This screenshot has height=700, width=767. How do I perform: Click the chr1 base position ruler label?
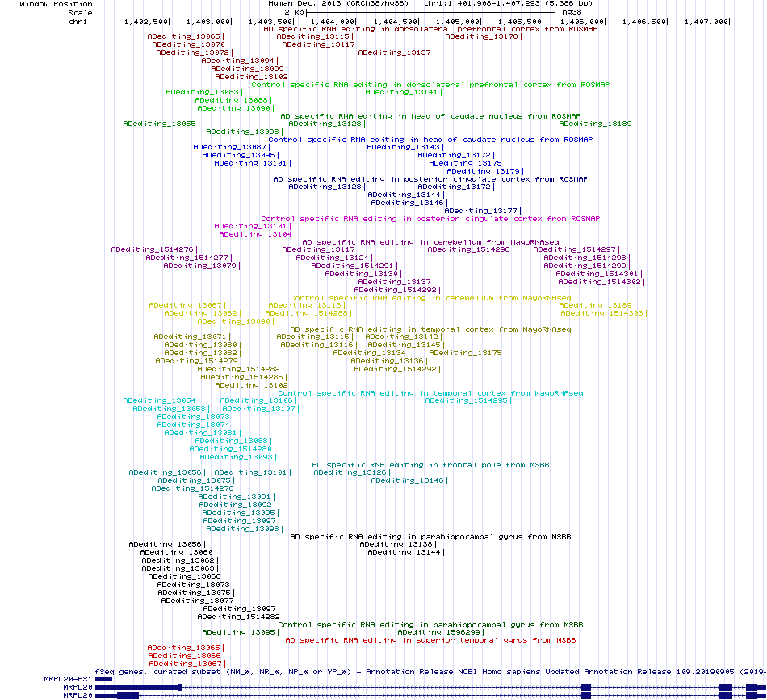(x=81, y=22)
